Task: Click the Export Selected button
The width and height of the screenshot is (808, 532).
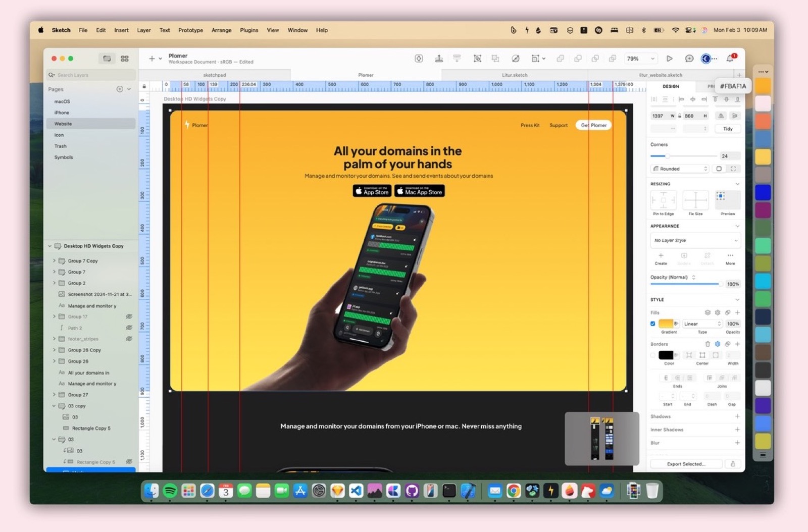Action: click(x=686, y=464)
